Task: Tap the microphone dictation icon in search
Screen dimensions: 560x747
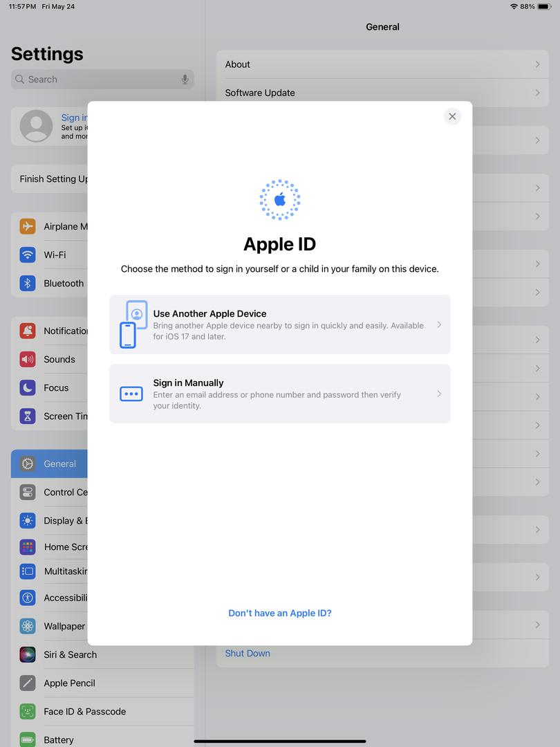Action: (x=185, y=80)
